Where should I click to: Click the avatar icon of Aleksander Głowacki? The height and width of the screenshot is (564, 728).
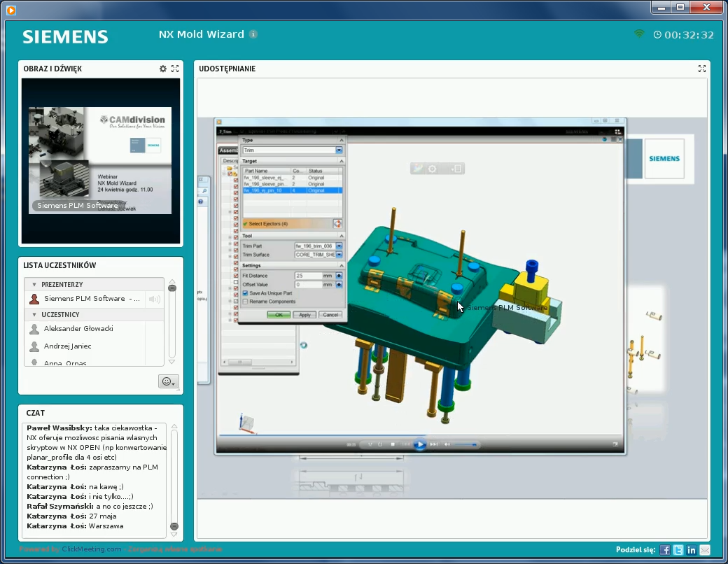pyautogui.click(x=34, y=329)
